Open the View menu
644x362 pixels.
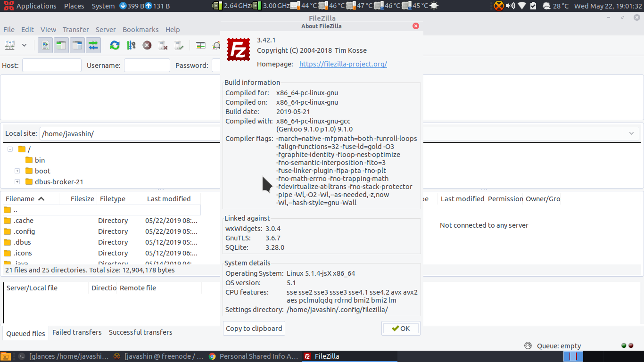point(48,29)
